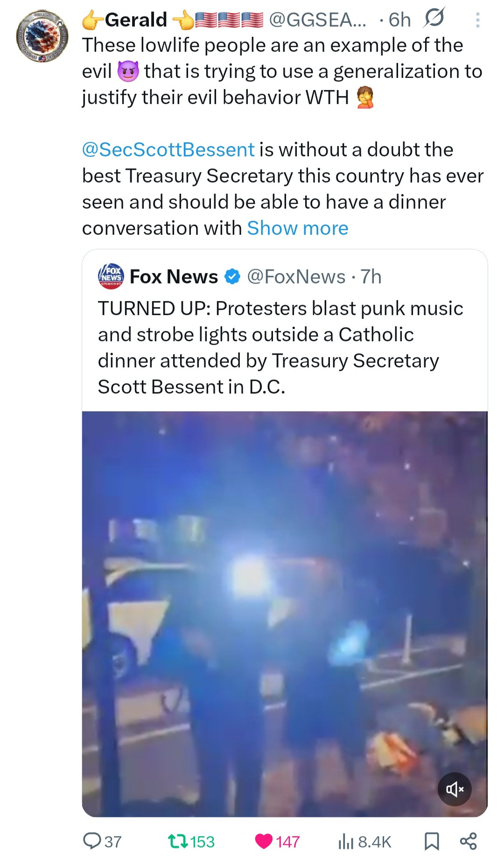Open the Fox News channel logo
The image size is (504, 862).
(x=111, y=276)
